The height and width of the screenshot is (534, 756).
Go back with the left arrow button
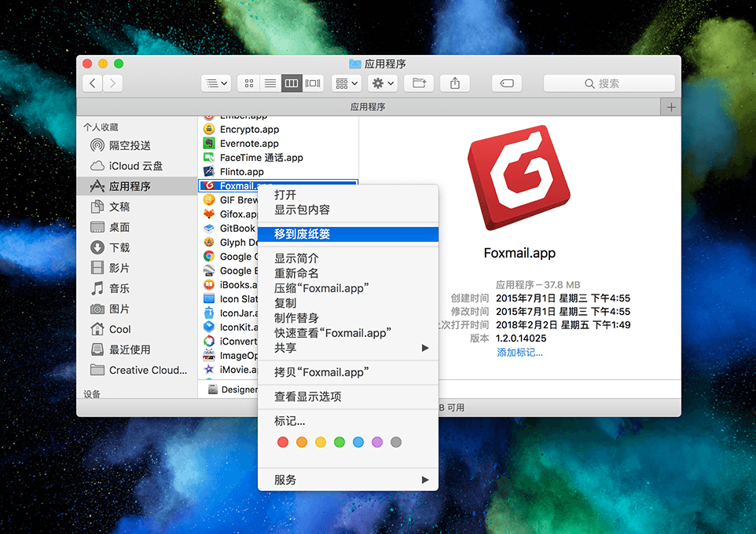coord(93,83)
